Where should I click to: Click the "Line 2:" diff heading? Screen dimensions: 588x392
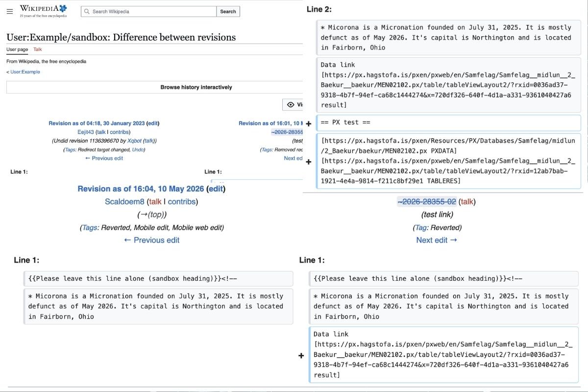(319, 9)
